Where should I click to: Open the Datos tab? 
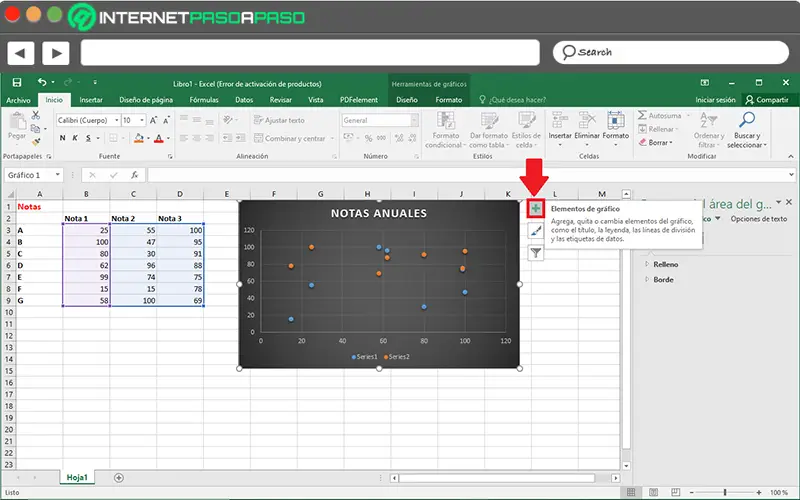(x=244, y=100)
